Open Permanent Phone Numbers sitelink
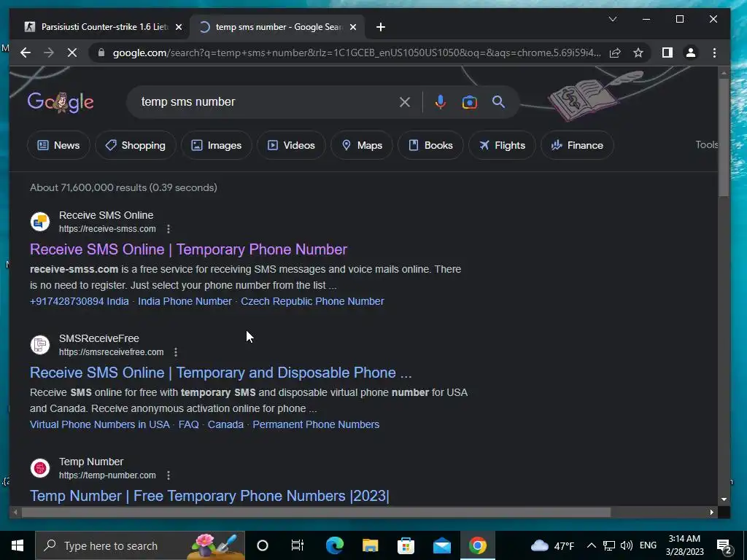747x560 pixels. tap(316, 425)
